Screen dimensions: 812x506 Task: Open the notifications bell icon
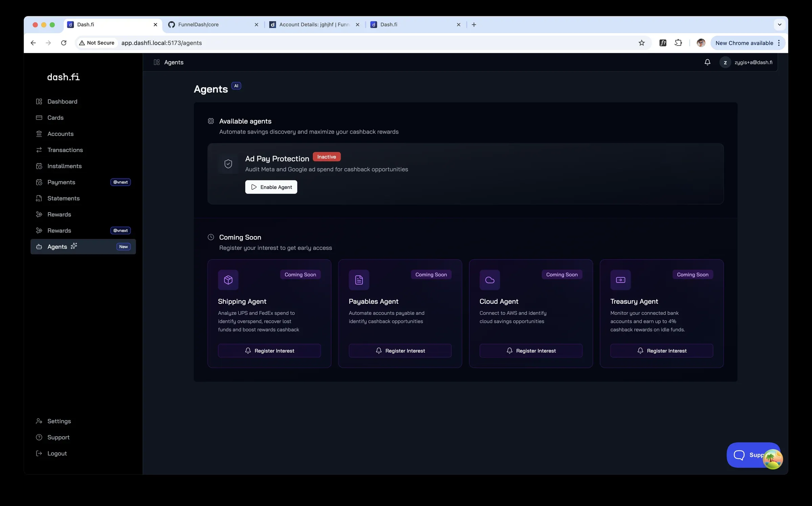[x=707, y=62]
